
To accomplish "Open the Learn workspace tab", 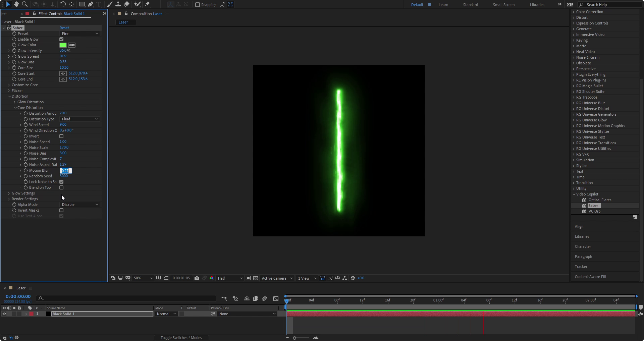I will click(x=443, y=5).
